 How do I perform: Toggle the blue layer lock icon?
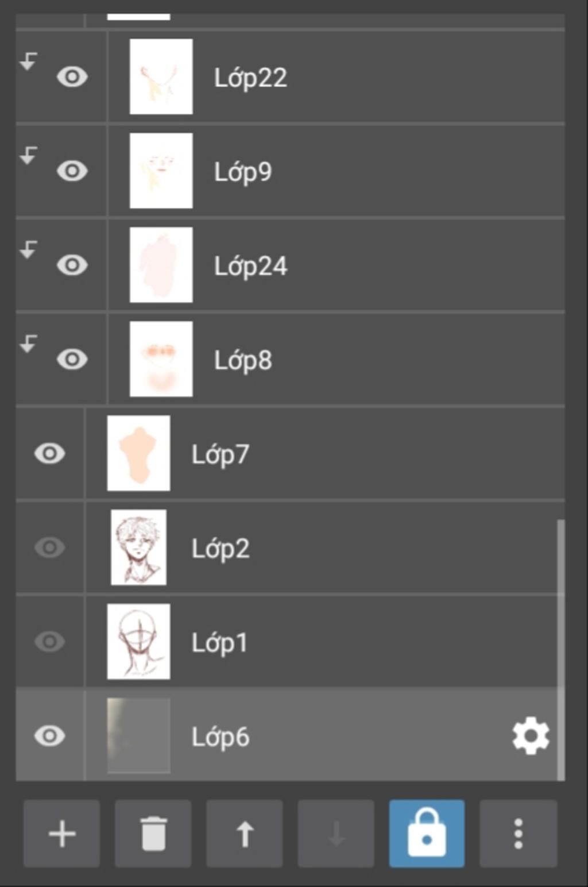tap(427, 834)
